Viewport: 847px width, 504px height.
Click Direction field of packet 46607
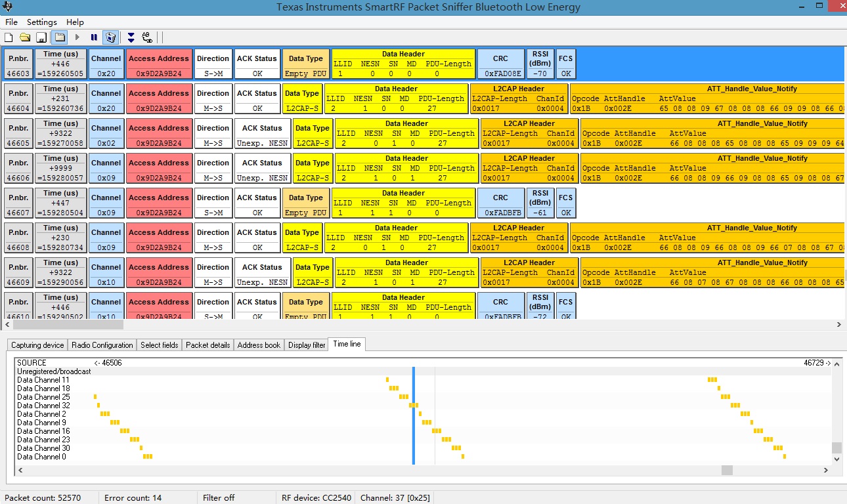point(213,203)
